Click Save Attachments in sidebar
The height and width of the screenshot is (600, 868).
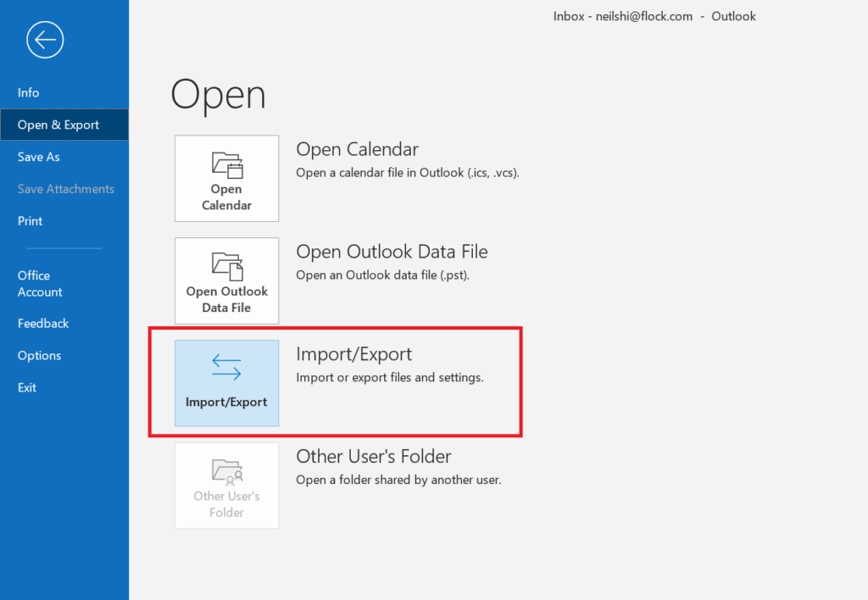click(64, 189)
